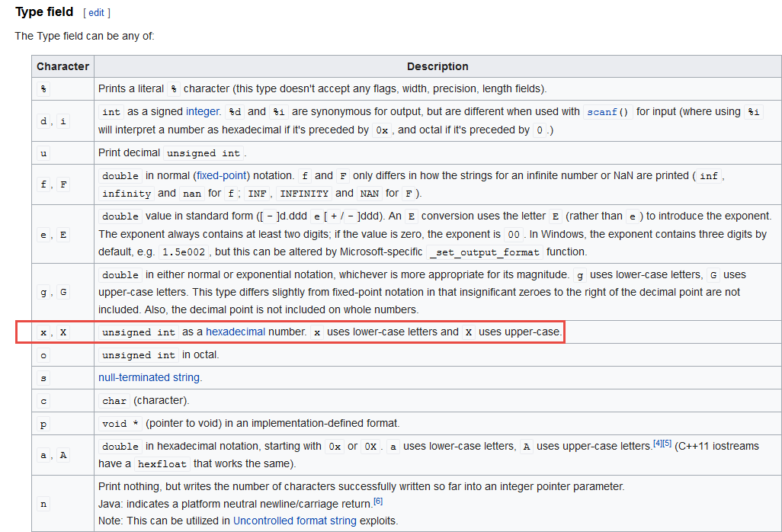Select the 'Description' column header
The height and width of the screenshot is (532, 782).
point(437,66)
